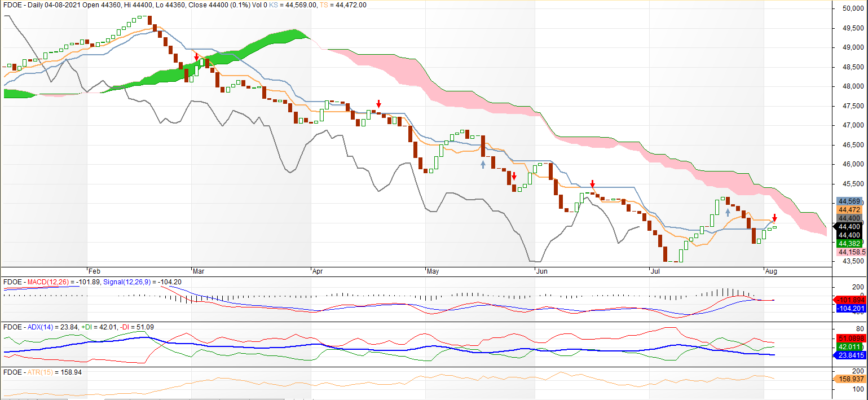Click the 'Jul' date axis label
Viewport: 868px width, 400px height.
coord(656,271)
